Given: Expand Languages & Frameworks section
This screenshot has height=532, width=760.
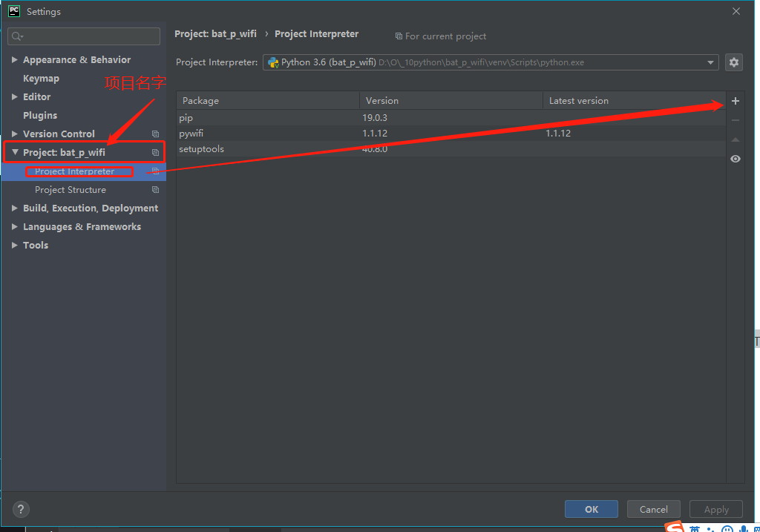Looking at the screenshot, I should pyautogui.click(x=15, y=227).
